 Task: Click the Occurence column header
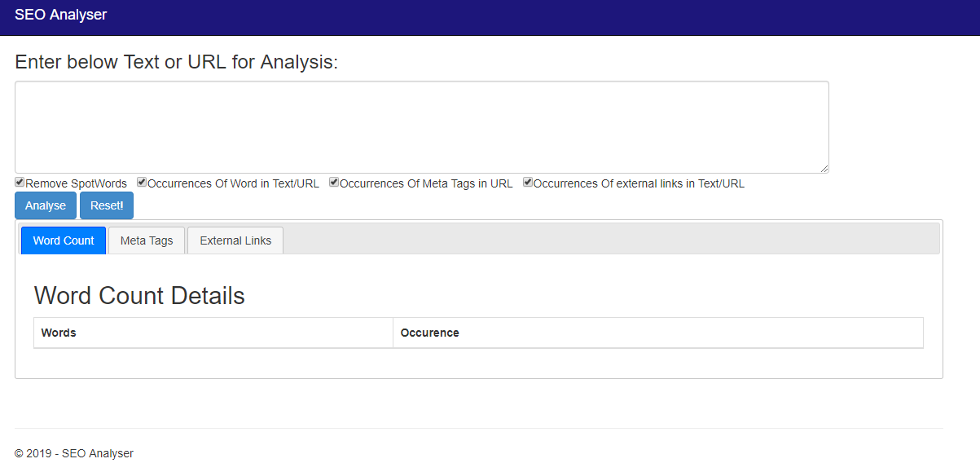pyautogui.click(x=658, y=333)
